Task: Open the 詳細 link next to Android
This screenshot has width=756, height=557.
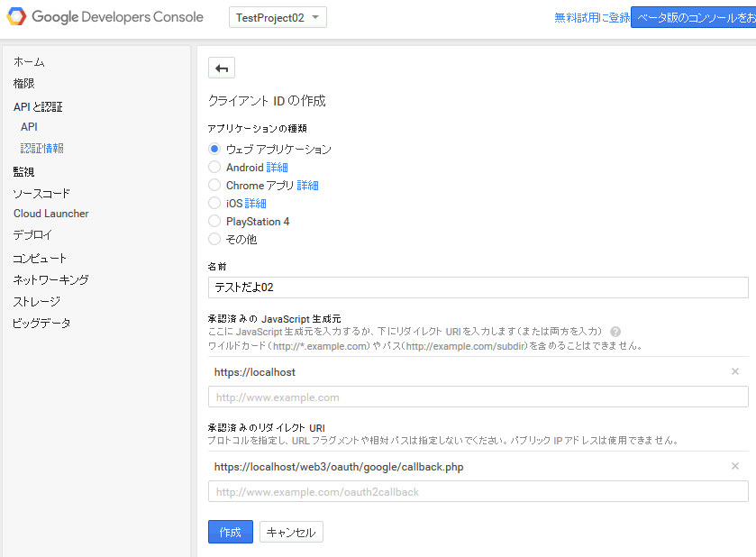Action: 277,168
